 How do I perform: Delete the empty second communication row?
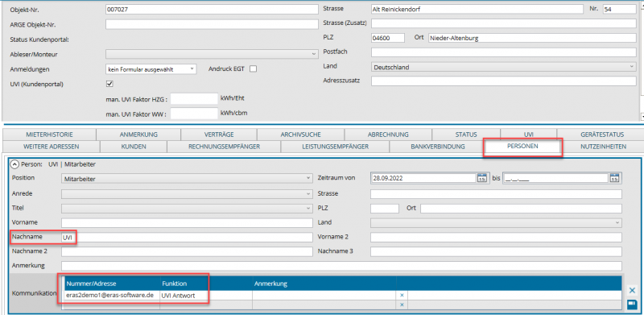click(402, 305)
